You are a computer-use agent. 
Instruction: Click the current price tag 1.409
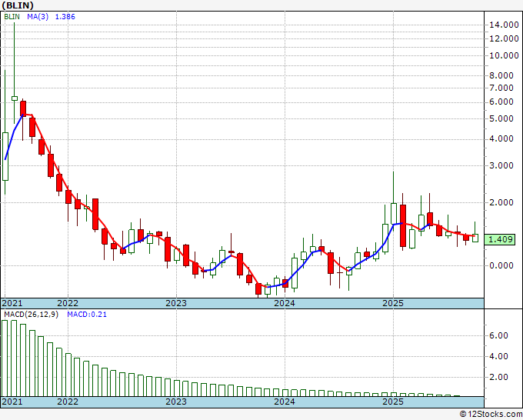pyautogui.click(x=501, y=239)
